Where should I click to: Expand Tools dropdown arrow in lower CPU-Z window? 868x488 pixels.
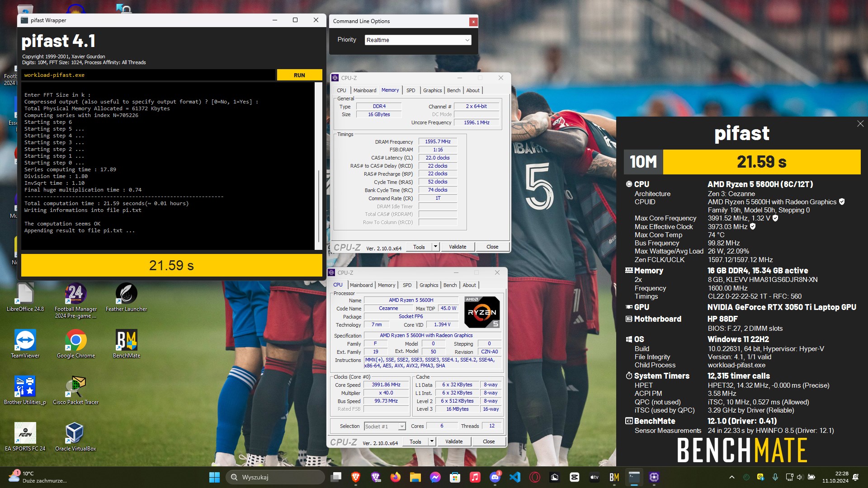pos(432,442)
